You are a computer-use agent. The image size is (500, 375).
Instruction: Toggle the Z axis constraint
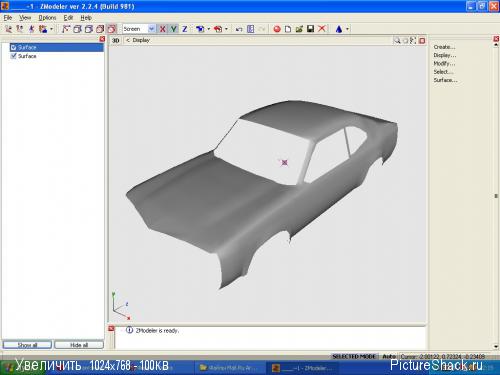click(185, 29)
